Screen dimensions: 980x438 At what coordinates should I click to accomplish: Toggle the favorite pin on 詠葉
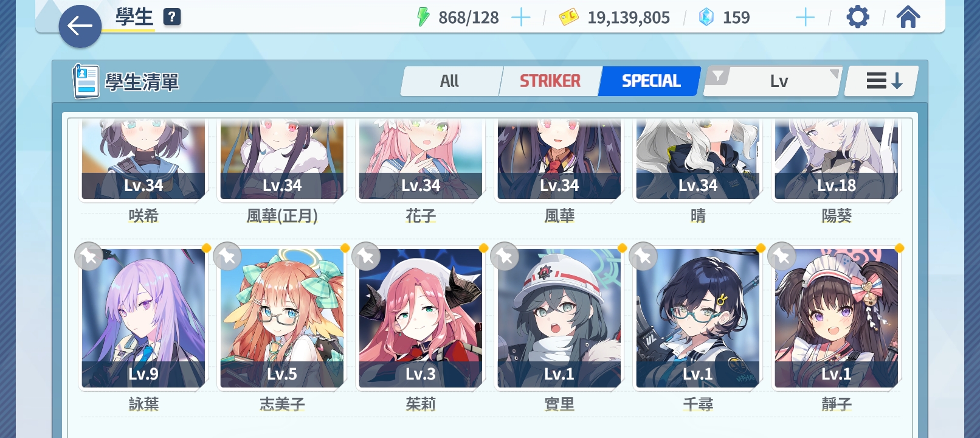89,257
